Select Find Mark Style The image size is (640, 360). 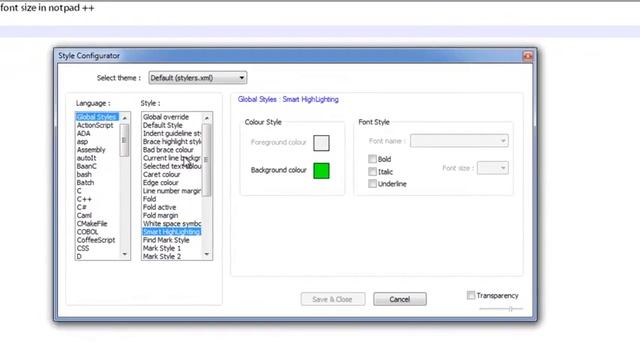click(166, 240)
